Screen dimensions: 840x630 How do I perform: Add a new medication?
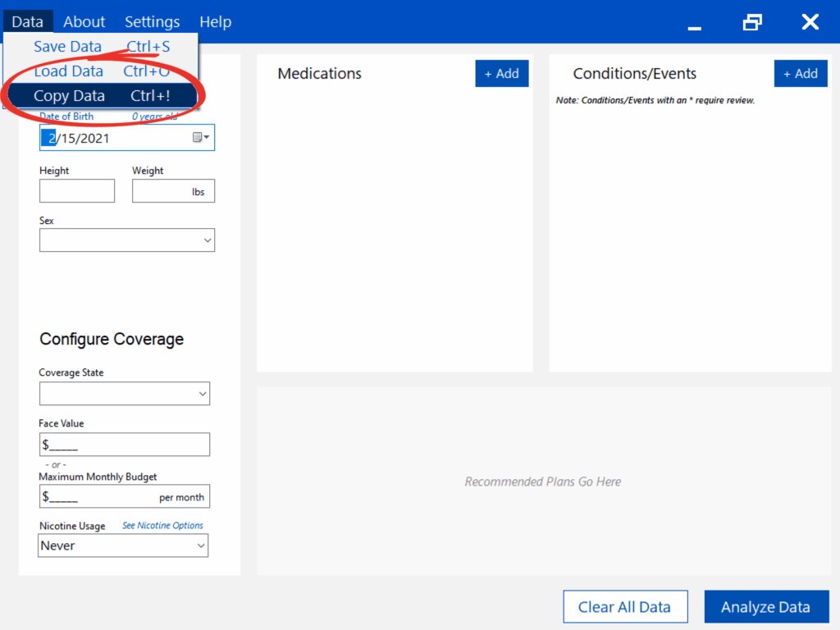501,74
